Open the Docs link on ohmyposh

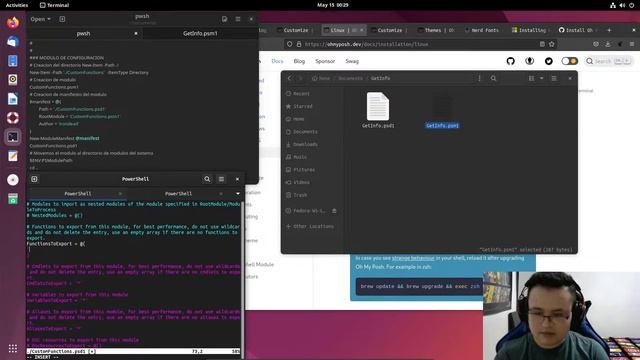277,61
